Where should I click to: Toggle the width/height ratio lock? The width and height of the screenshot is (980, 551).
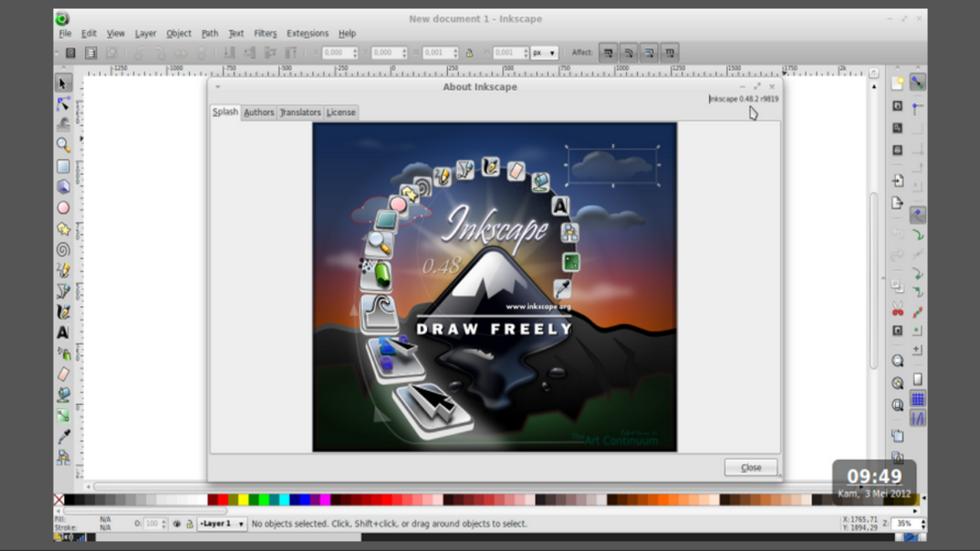pos(469,53)
